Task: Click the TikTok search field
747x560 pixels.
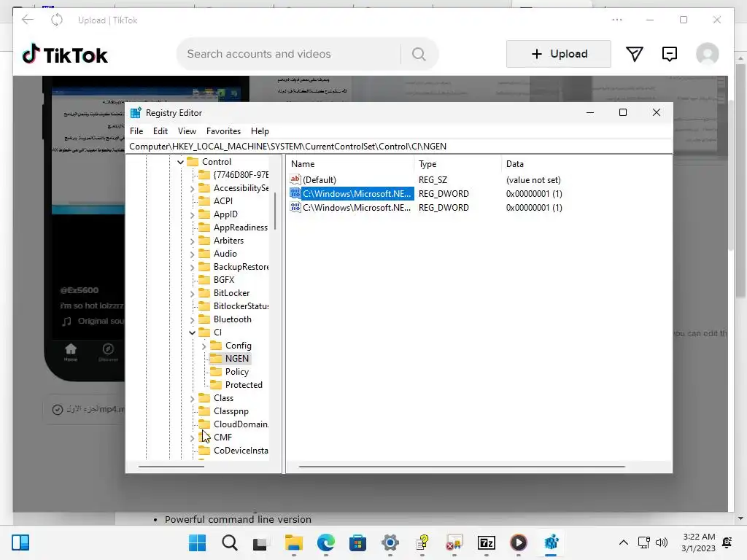Action: coord(288,54)
